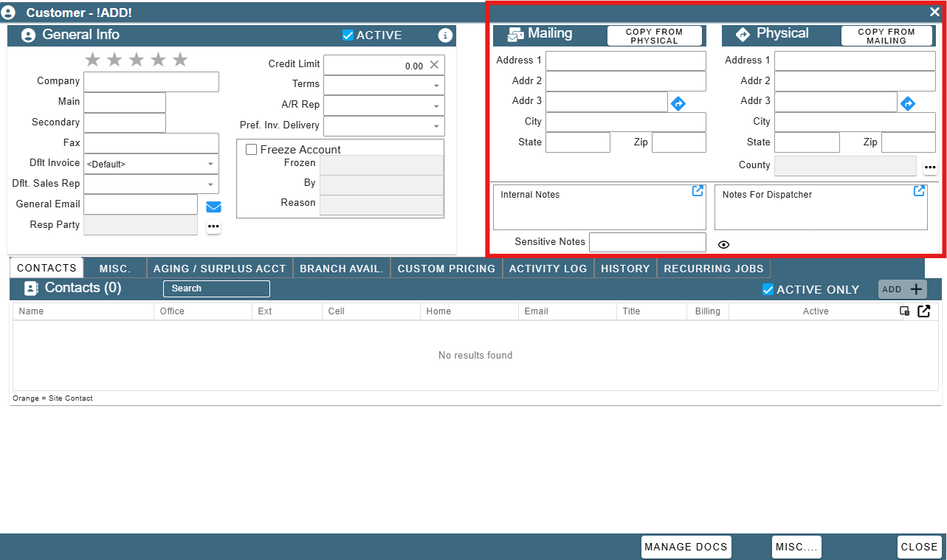View the ACTIVITY LOG tab
Screen dimensions: 947x560
pyautogui.click(x=548, y=269)
